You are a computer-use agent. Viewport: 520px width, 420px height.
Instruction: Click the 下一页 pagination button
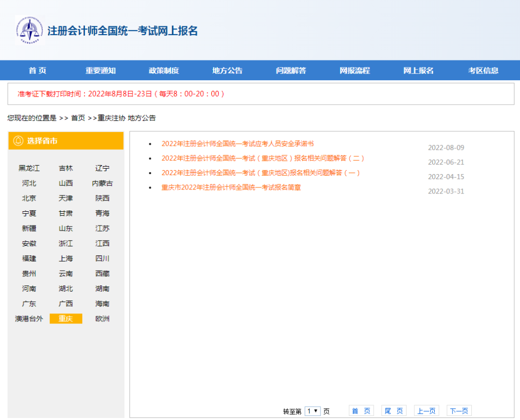pos(459,410)
